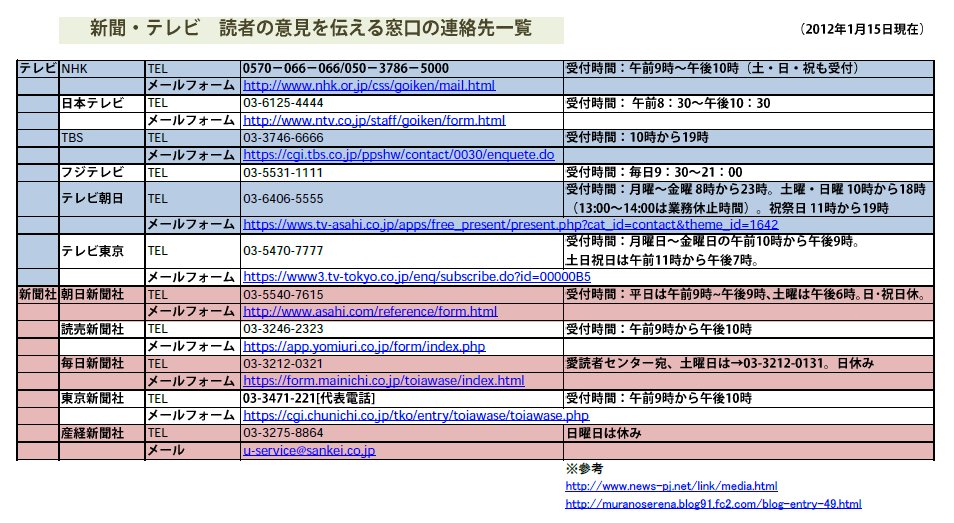The width and height of the screenshot is (954, 523).
Task: Open the news-pj.net media.html reference link
Action: pos(671,486)
